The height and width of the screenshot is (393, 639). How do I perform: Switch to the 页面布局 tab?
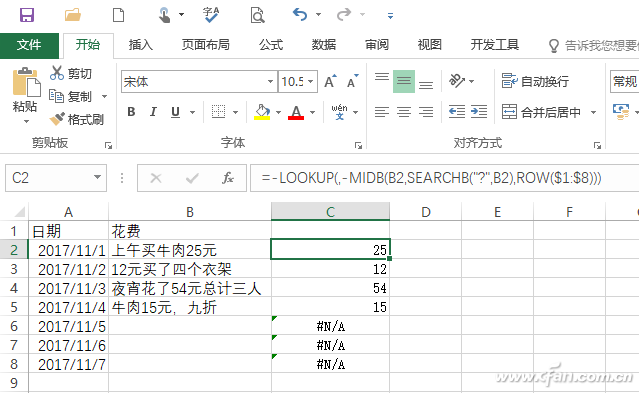click(x=205, y=45)
